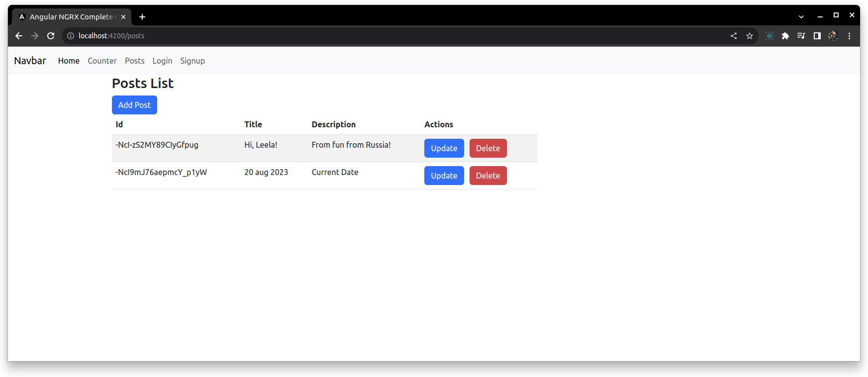Click the Actions column header
The width and height of the screenshot is (868, 377).
[x=439, y=124]
